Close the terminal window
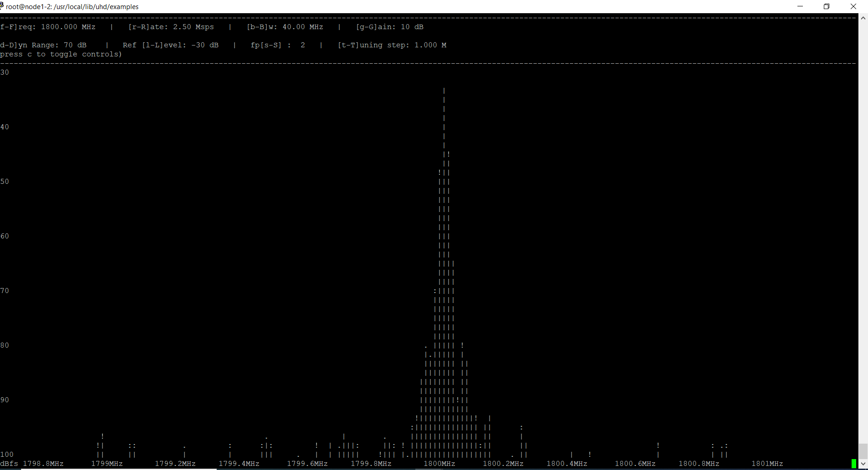Viewport: 868px width, 470px height. [853, 6]
